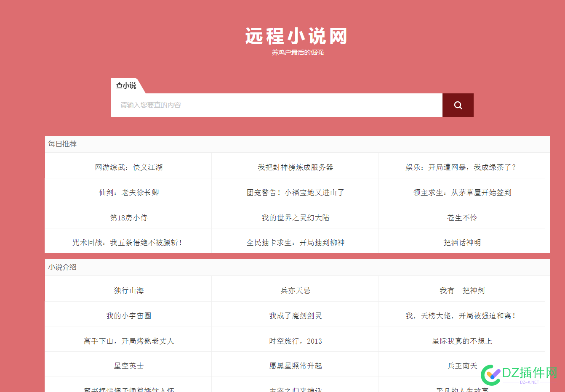
Task: Open novel 苍生不怜
Action: tap(462, 218)
